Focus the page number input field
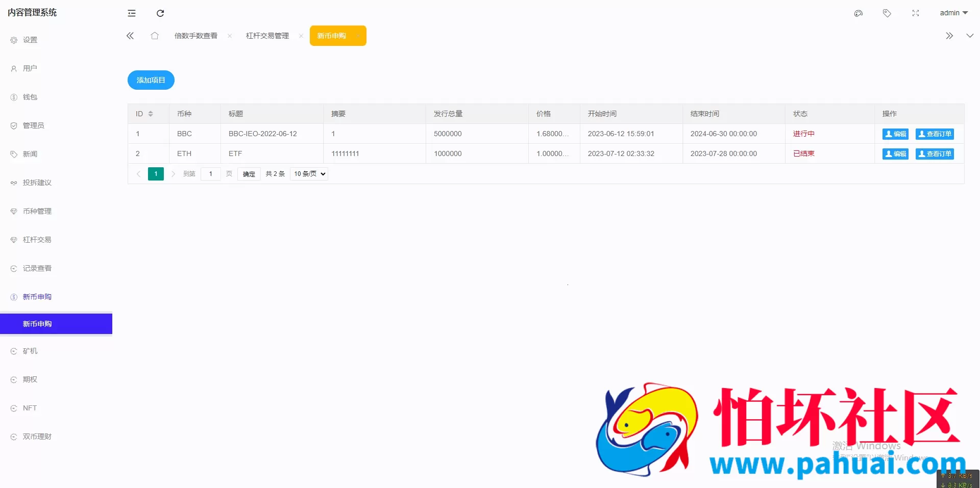The width and height of the screenshot is (980, 488). [x=211, y=174]
